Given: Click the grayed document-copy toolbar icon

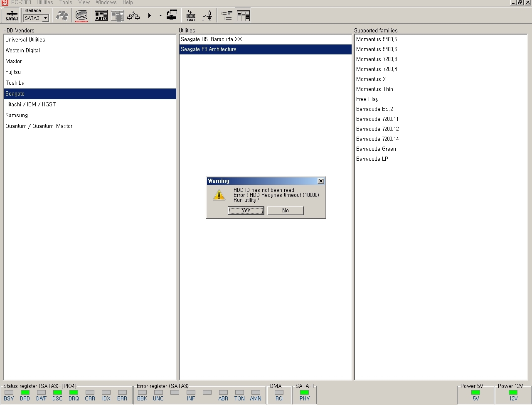Looking at the screenshot, I should 117,16.
